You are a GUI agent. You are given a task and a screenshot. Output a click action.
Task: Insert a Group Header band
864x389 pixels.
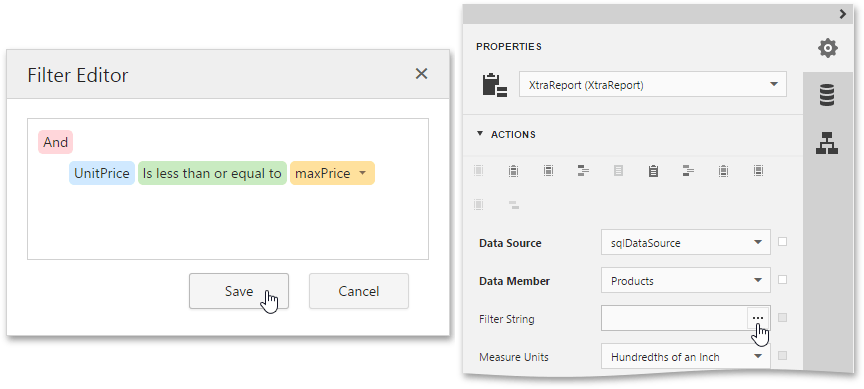(583, 171)
